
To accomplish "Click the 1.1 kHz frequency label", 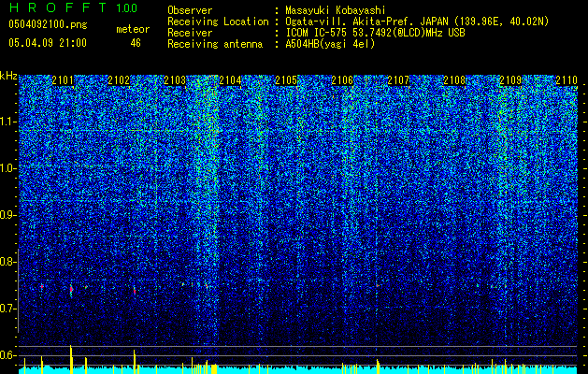I will [x=7, y=122].
